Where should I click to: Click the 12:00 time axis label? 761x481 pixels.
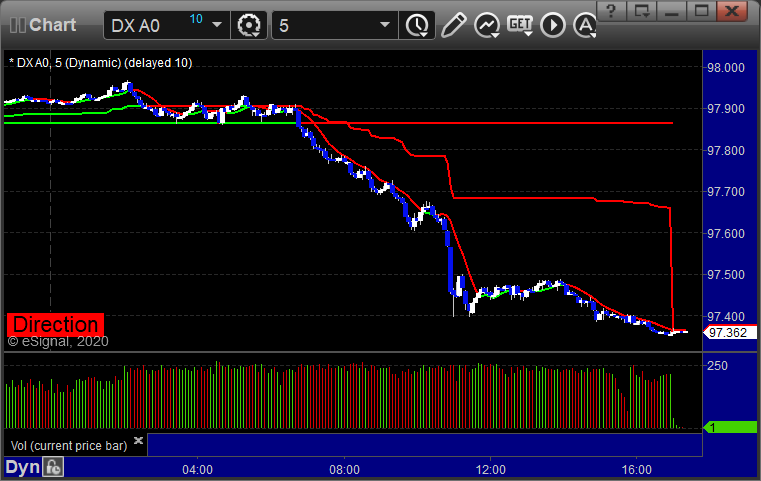pyautogui.click(x=491, y=470)
